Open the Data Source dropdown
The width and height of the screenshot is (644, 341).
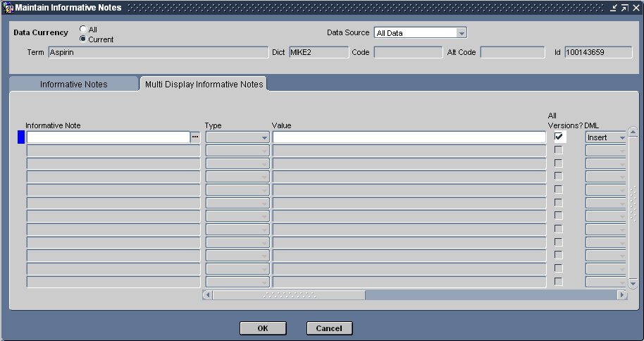point(462,33)
